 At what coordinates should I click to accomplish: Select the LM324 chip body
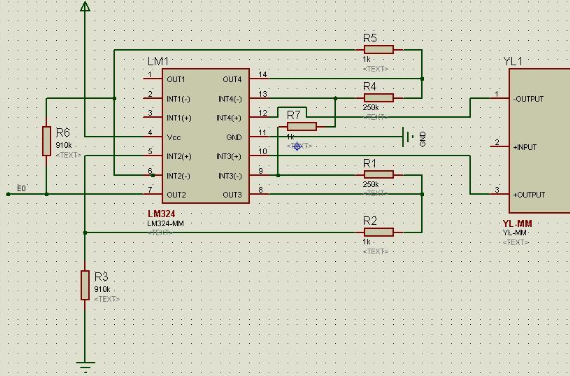[206, 136]
